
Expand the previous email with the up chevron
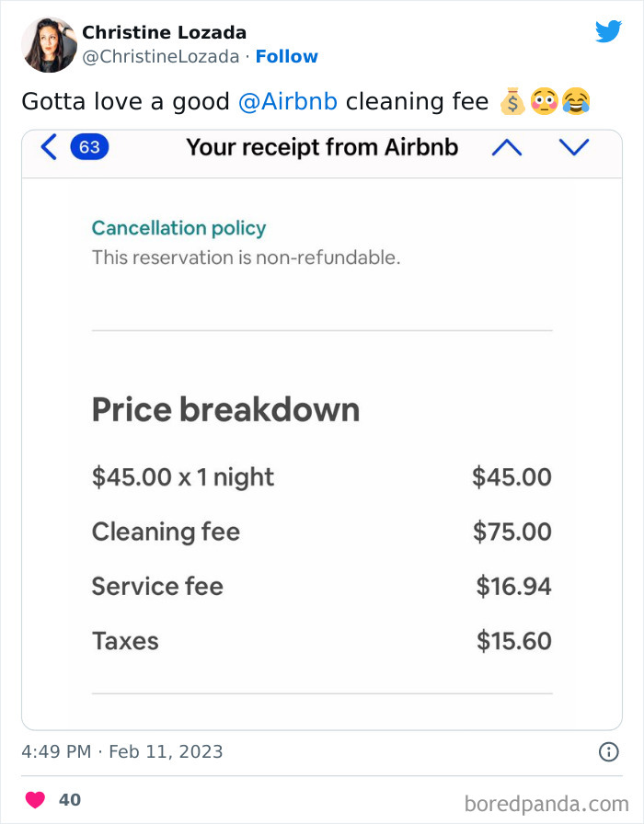pos(505,146)
